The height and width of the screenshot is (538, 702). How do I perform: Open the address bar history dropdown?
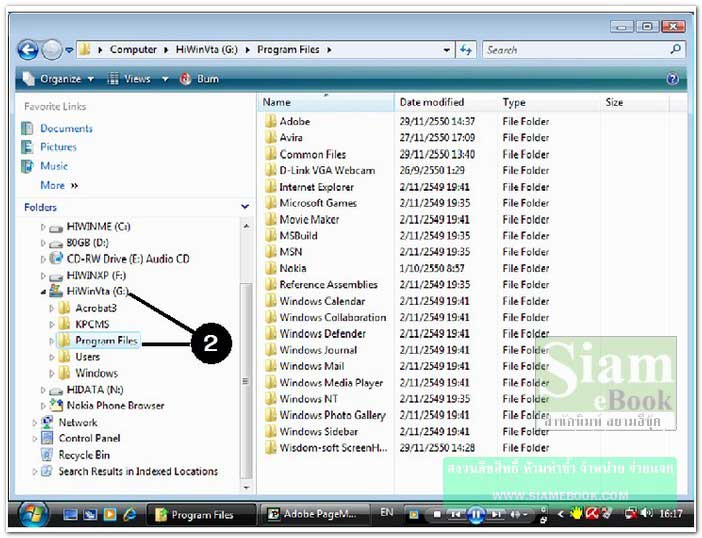tap(446, 50)
